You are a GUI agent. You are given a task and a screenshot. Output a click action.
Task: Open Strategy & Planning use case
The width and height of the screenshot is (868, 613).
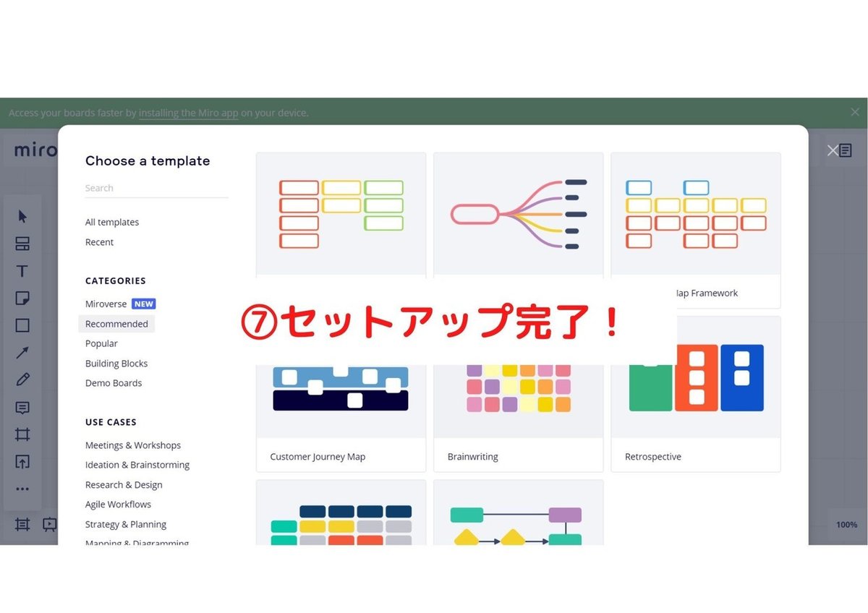pos(126,524)
